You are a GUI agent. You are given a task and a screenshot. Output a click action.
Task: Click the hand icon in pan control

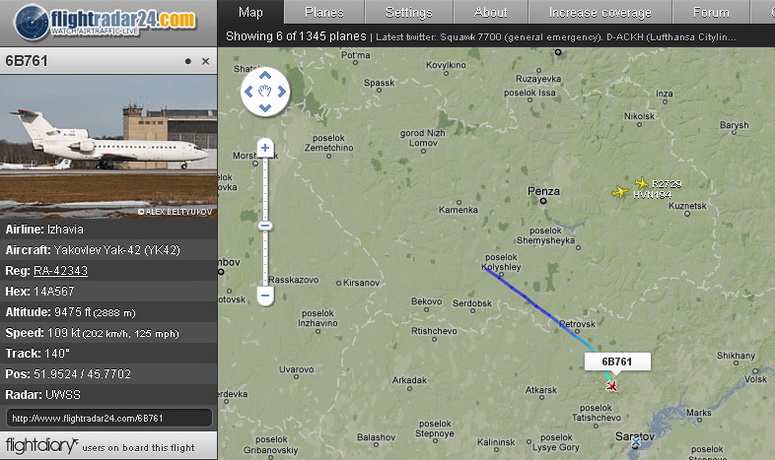[x=265, y=91]
